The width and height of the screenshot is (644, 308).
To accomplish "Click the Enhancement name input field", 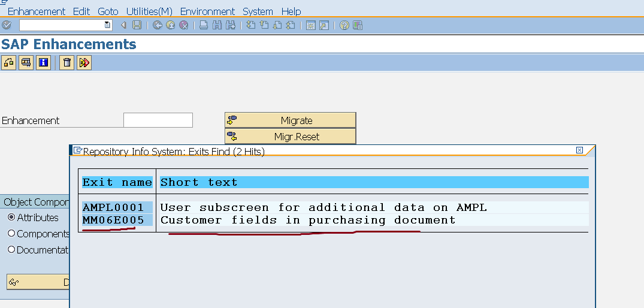I will [x=158, y=120].
